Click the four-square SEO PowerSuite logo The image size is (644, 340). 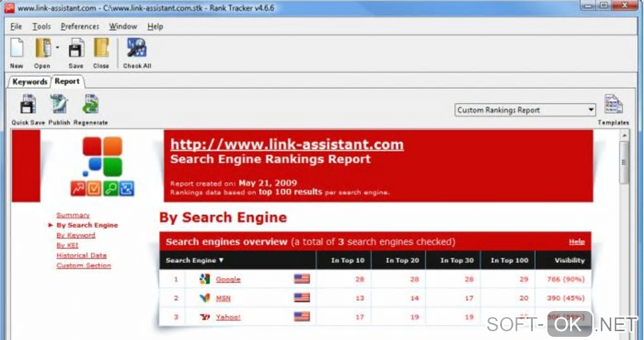pyautogui.click(x=103, y=157)
